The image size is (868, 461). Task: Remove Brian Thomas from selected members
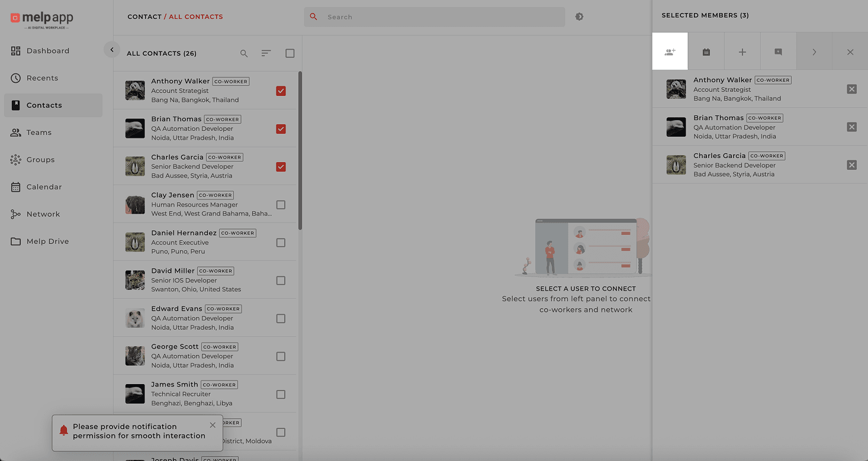coord(851,127)
